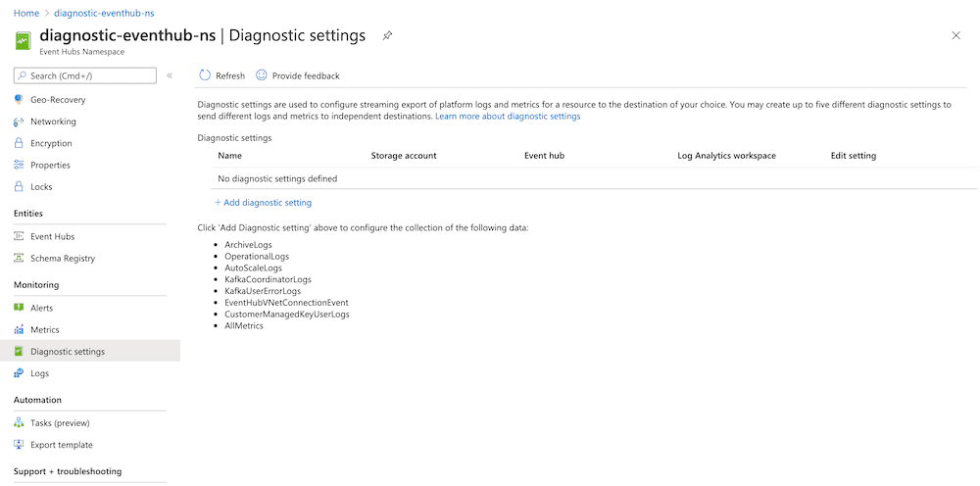Click Provide feedback button text
Viewport: 980px width, 486px height.
coord(306,76)
